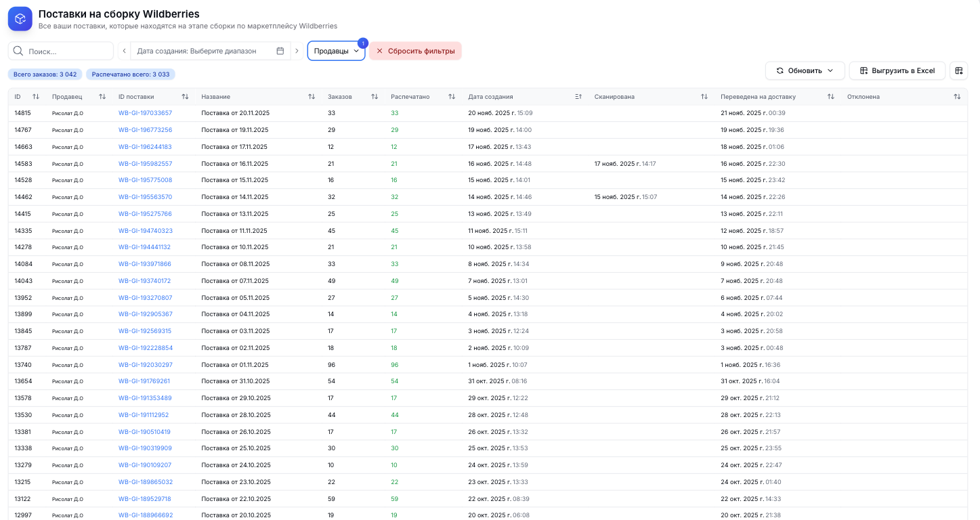
Task: Open supply link WB-GI-192030297
Action: [x=145, y=365]
